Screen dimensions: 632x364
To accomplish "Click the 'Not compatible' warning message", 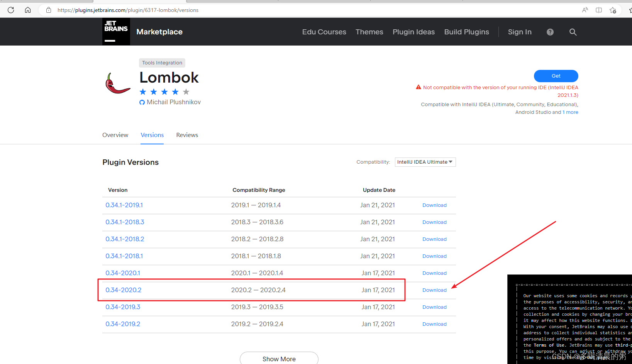I will 497,91.
